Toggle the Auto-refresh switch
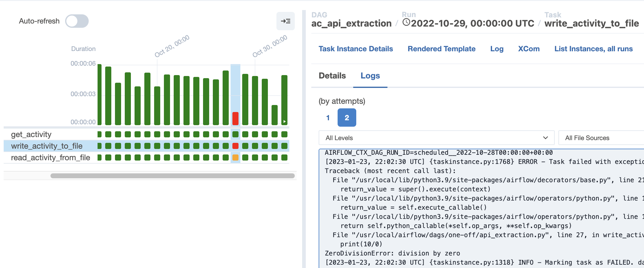The width and height of the screenshot is (644, 268). (x=77, y=21)
